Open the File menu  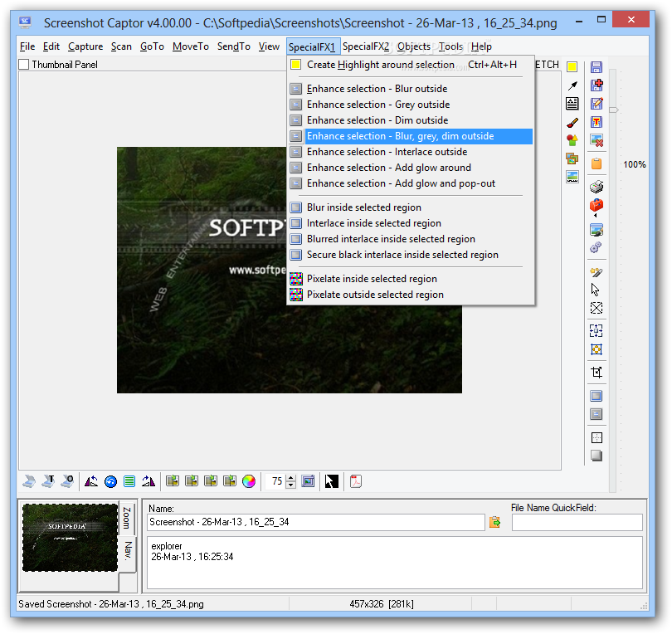(x=27, y=46)
